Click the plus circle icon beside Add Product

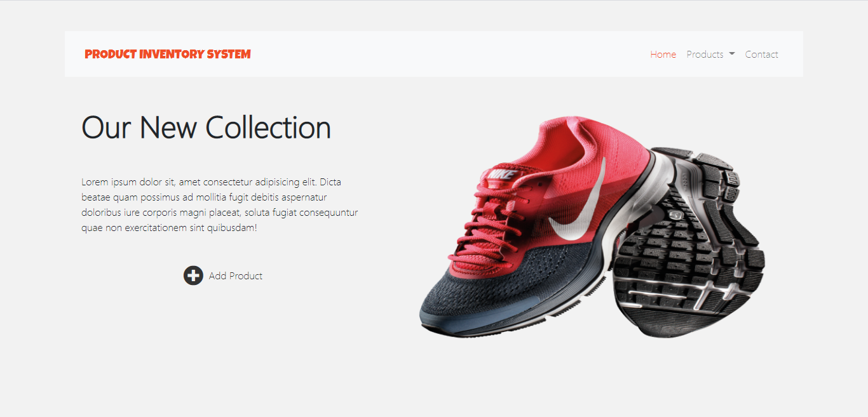193,275
